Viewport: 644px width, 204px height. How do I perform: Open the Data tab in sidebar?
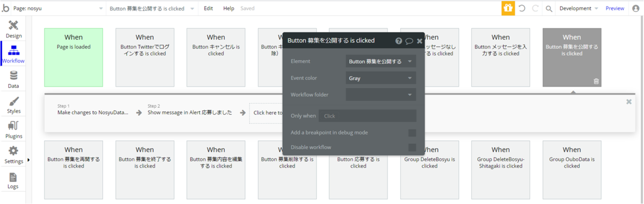(13, 79)
